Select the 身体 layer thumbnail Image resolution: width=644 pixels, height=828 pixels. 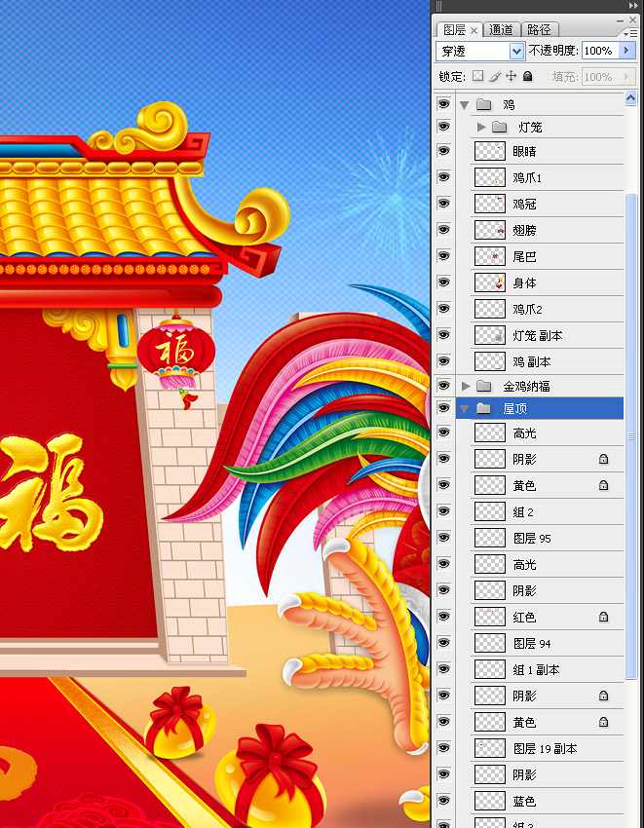click(490, 282)
